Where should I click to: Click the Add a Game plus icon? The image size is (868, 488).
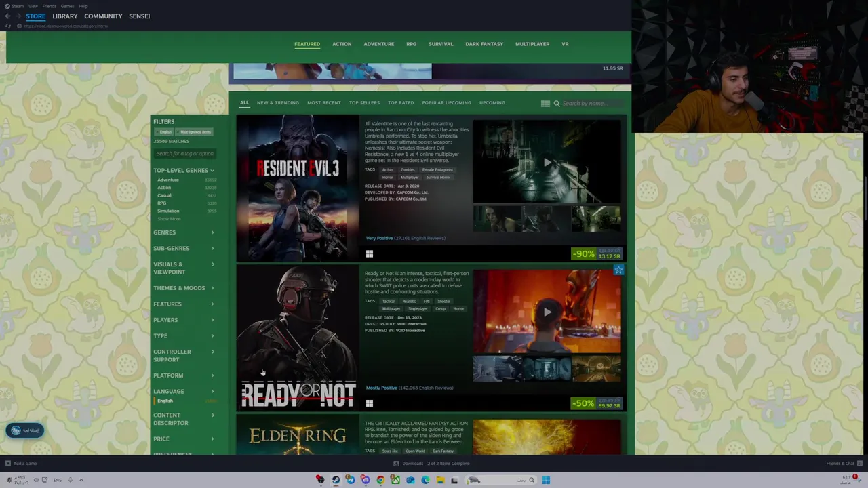point(8,464)
